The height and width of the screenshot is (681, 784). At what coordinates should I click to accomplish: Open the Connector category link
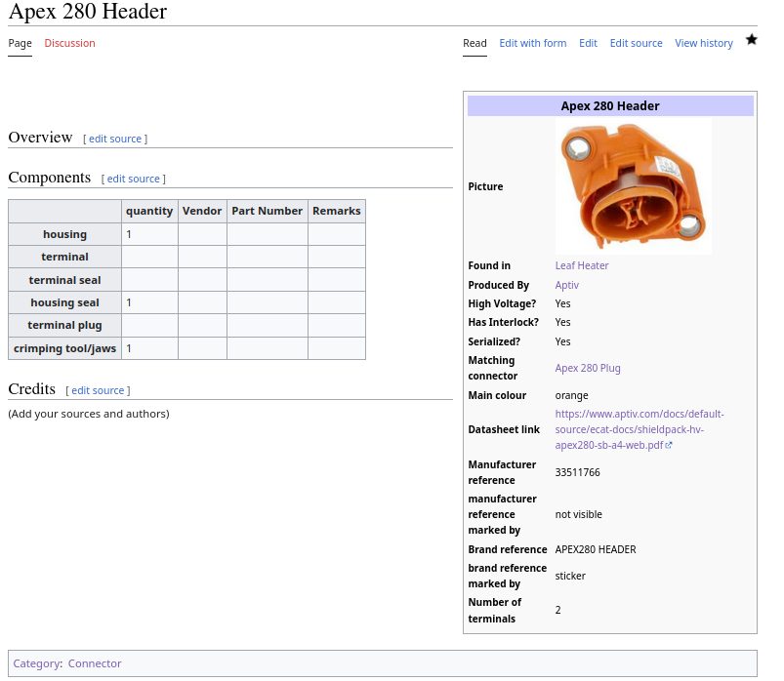click(x=95, y=663)
